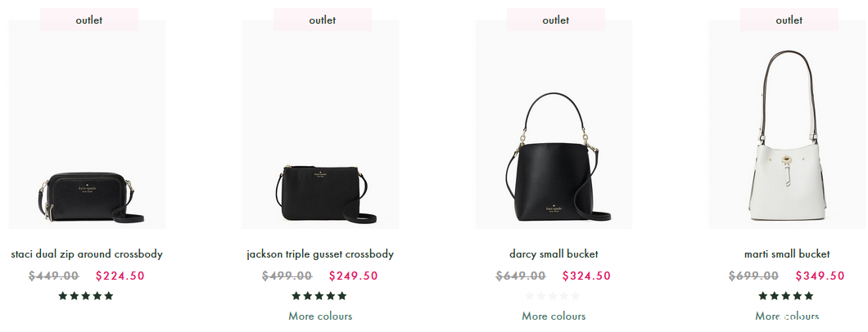View more colours for marti bucket
868x332 pixels.
click(x=787, y=316)
